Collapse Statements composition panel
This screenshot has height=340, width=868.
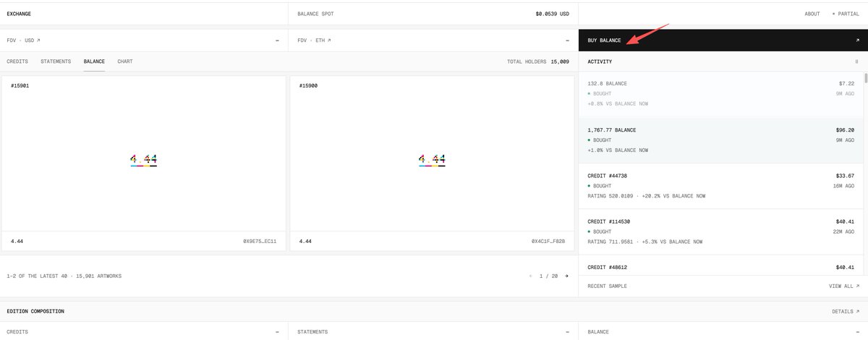pyautogui.click(x=568, y=332)
